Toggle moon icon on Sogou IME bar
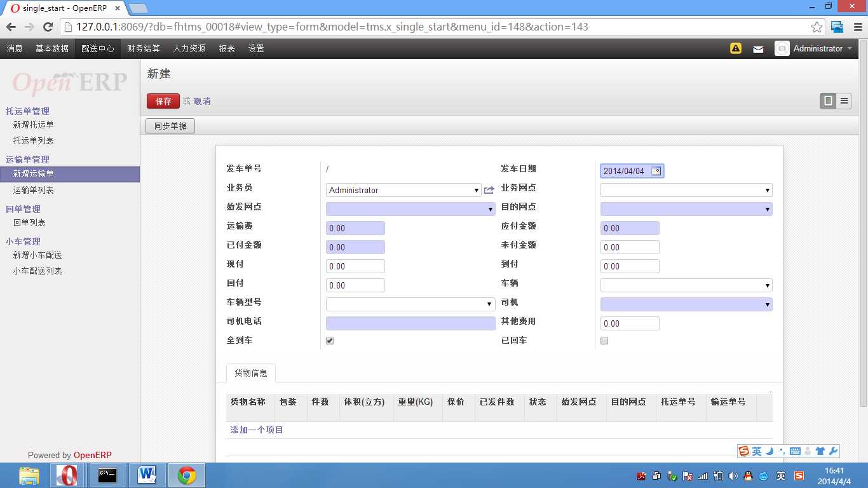 coord(769,451)
